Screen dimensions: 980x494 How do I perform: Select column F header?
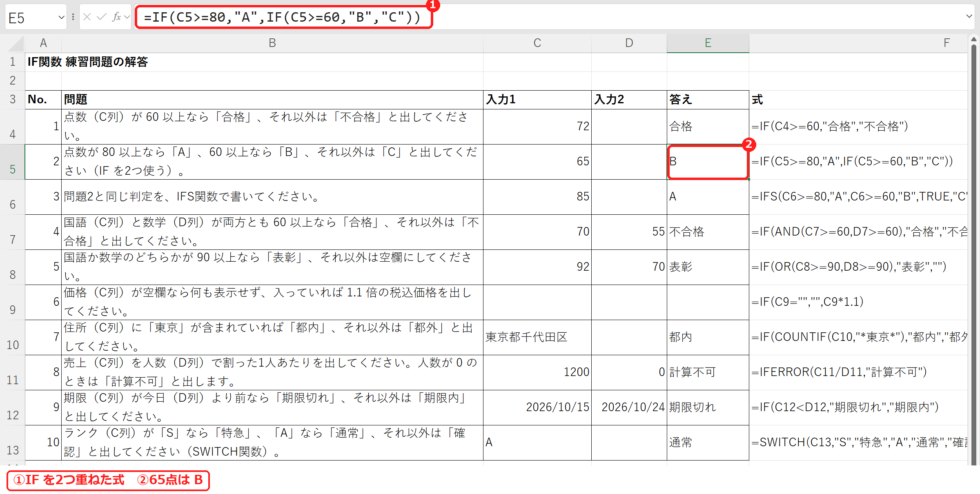point(858,43)
